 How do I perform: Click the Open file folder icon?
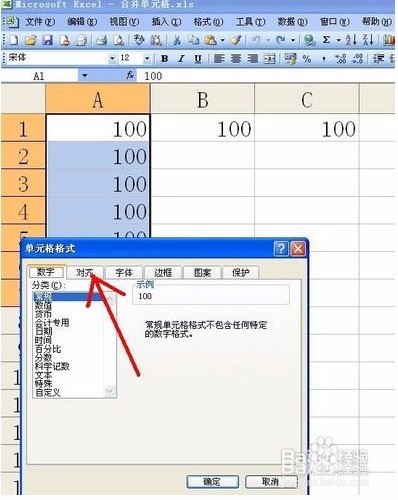point(30,40)
